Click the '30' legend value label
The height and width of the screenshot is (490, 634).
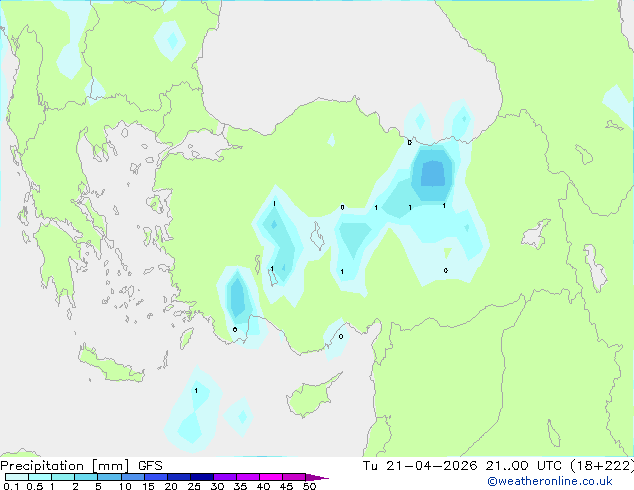tap(217, 486)
